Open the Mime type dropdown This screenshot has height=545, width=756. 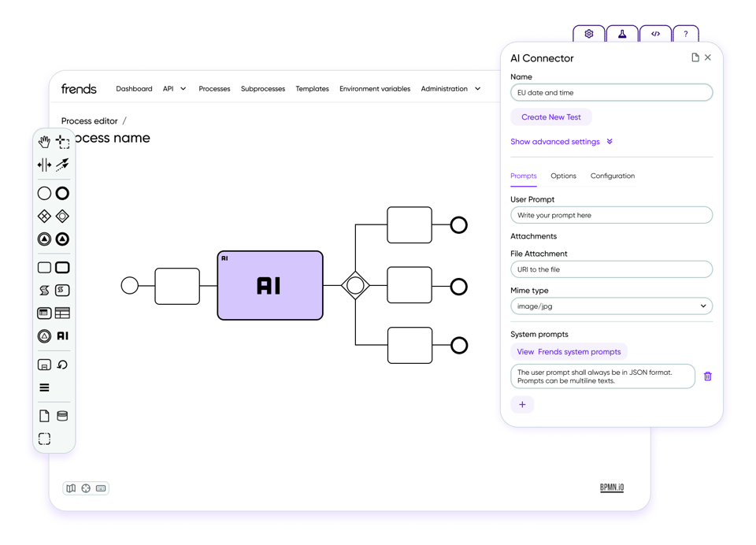[611, 306]
